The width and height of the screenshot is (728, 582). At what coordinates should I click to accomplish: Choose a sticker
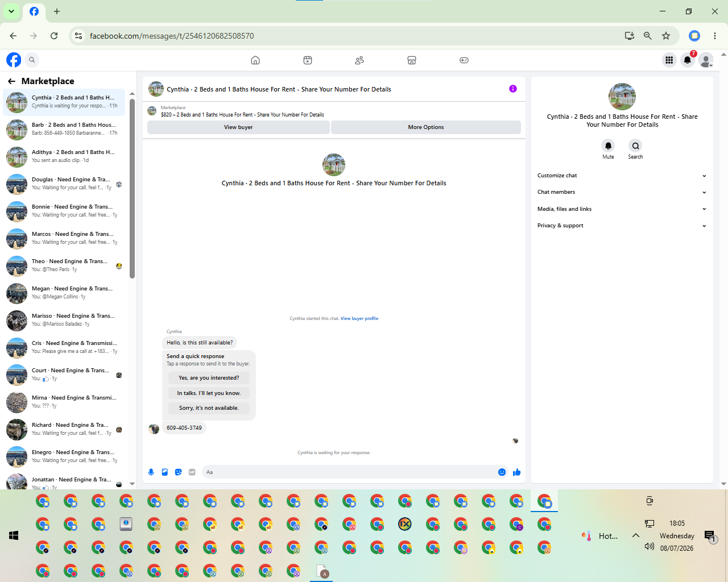[179, 472]
